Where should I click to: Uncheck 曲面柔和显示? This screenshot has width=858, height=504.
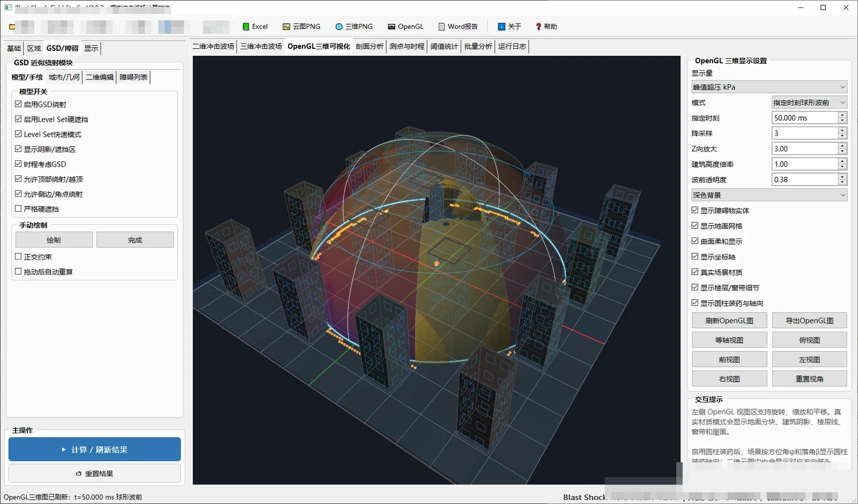tap(695, 241)
